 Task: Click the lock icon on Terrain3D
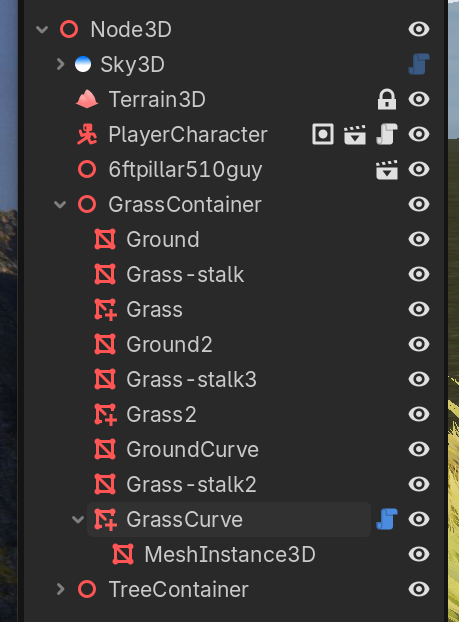387,99
